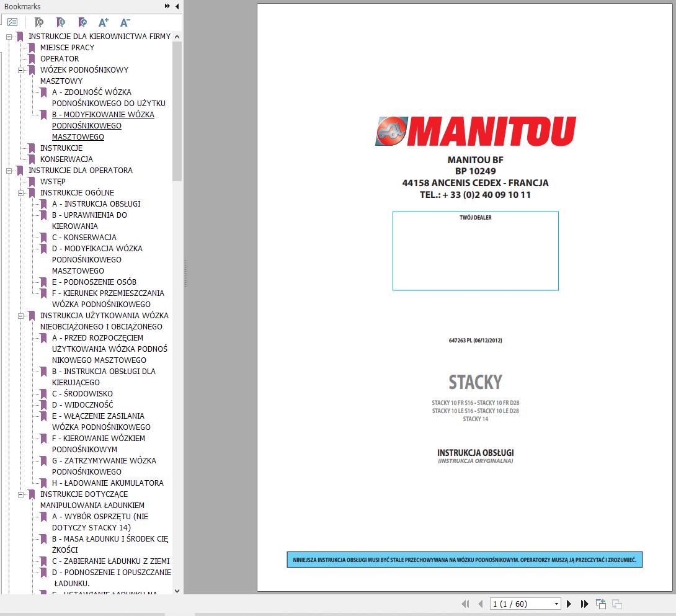Screen dimensions: 676x616
Task: Open D - WIDOCZNOŚĆ bookmark
Action: tap(82, 404)
